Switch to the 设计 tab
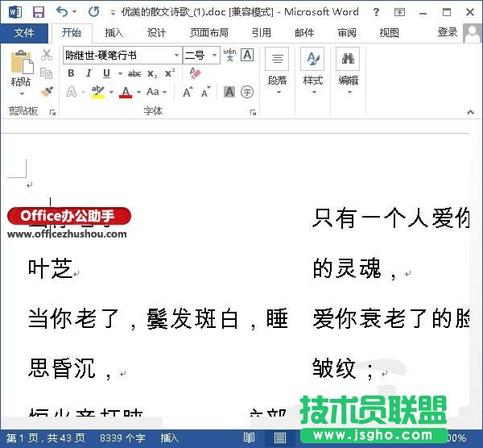 tap(156, 32)
